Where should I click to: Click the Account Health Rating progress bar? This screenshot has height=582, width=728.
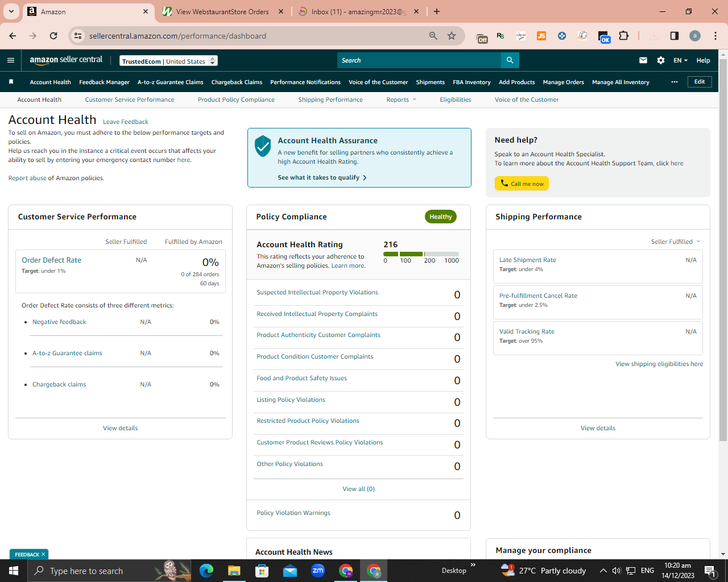421,254
